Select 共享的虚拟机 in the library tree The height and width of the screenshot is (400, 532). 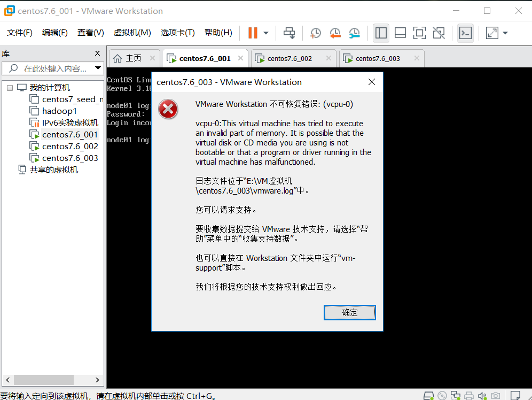(53, 170)
